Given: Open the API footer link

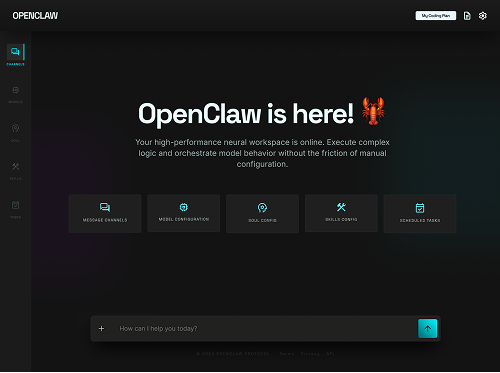Looking at the screenshot, I should point(330,354).
